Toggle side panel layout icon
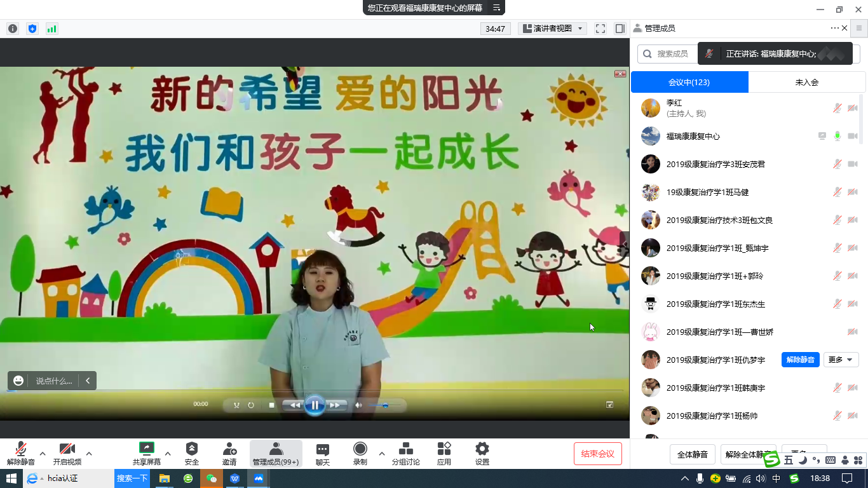 (x=620, y=29)
